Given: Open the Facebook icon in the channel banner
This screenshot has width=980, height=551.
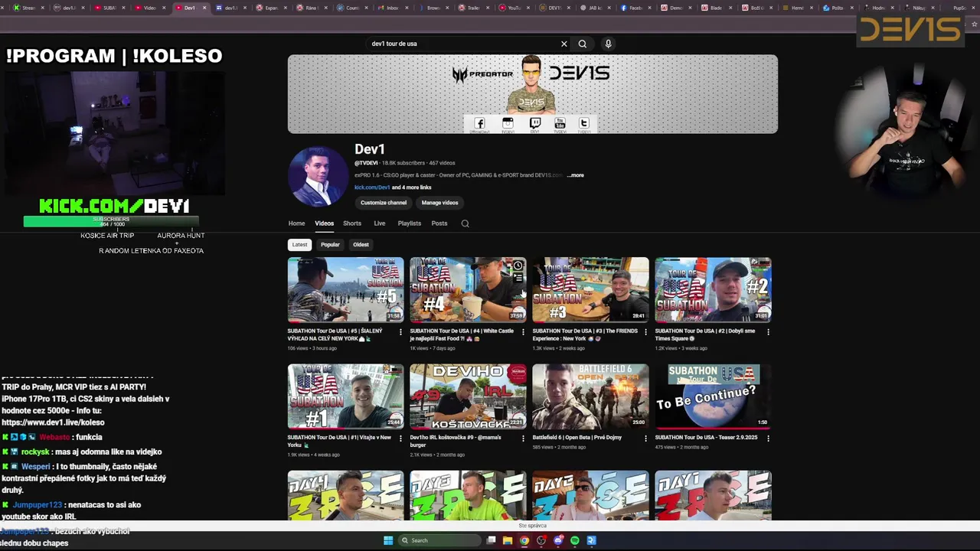Looking at the screenshot, I should [x=480, y=123].
